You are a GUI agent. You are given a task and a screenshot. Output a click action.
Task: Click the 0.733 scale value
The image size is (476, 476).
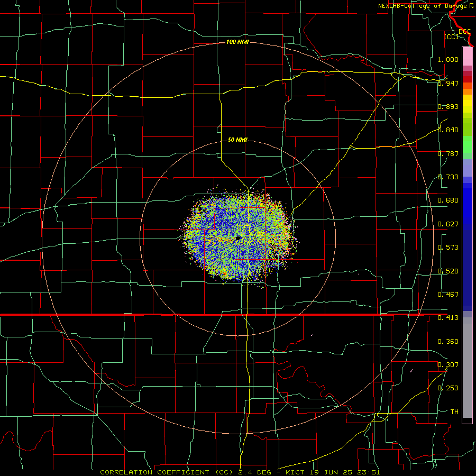tap(448, 177)
